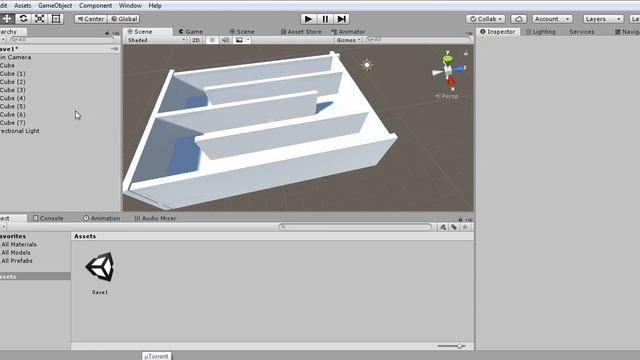Viewport: 640px width, 360px height.
Task: Switch to the Services tab
Action: pyautogui.click(x=582, y=31)
